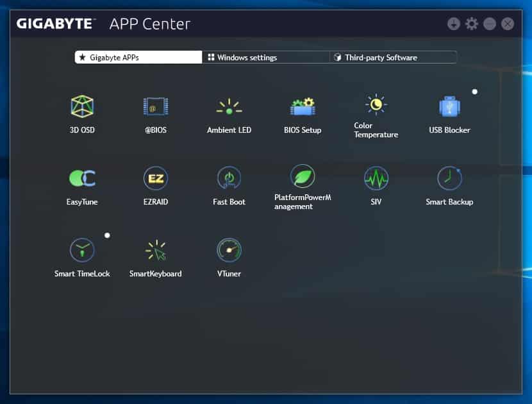Close the APP Center window
Image resolution: width=532 pixels, height=404 pixels.
508,24
